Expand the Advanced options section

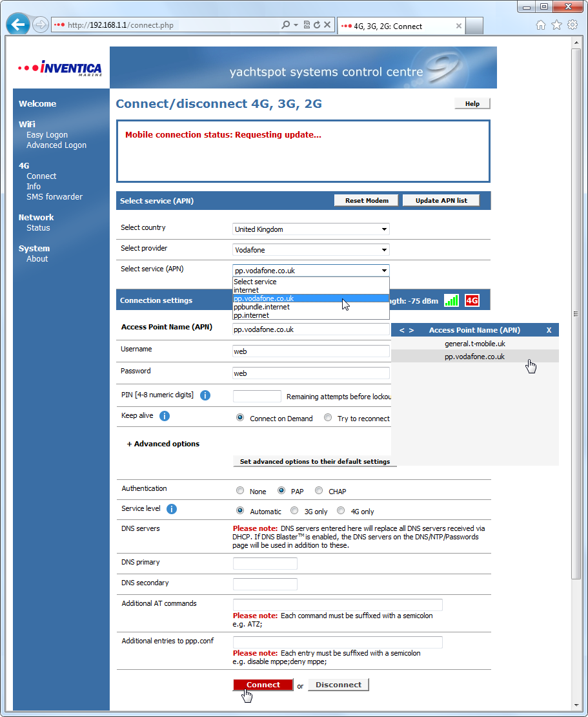coord(163,444)
